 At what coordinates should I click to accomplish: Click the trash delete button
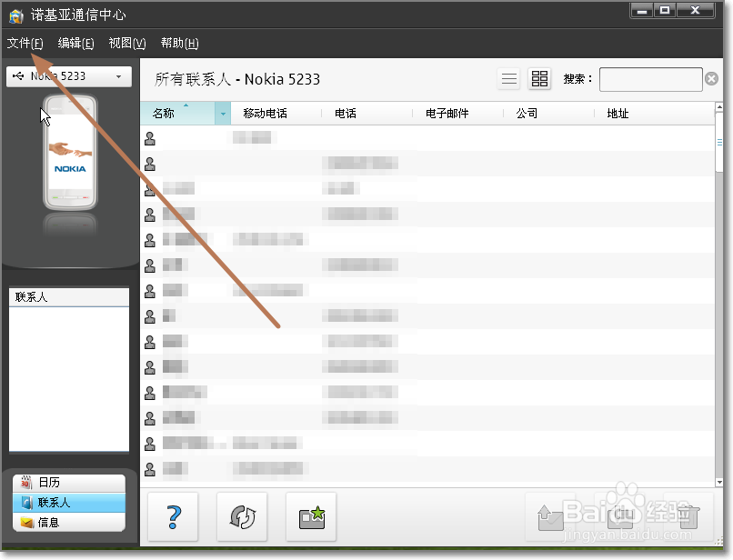pyautogui.click(x=688, y=517)
